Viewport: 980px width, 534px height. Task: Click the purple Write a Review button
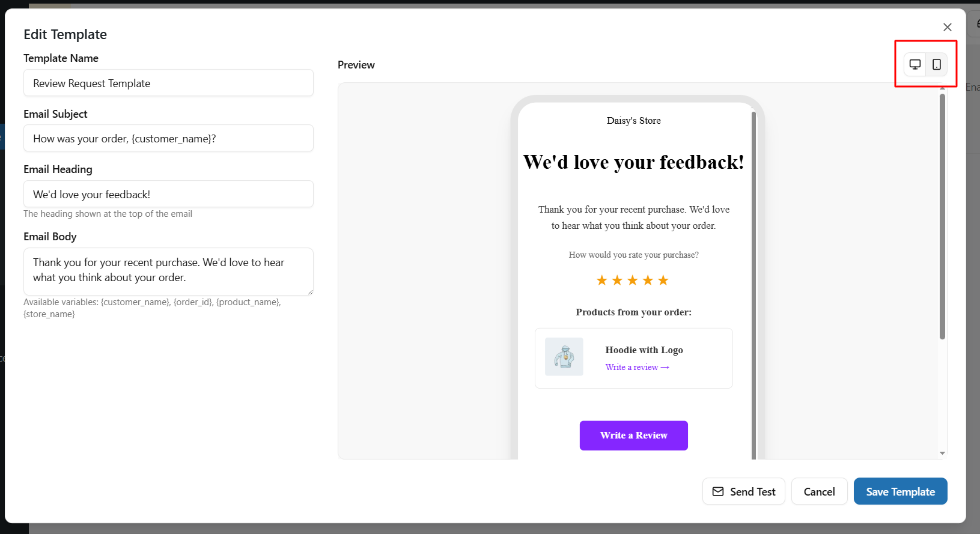click(633, 435)
